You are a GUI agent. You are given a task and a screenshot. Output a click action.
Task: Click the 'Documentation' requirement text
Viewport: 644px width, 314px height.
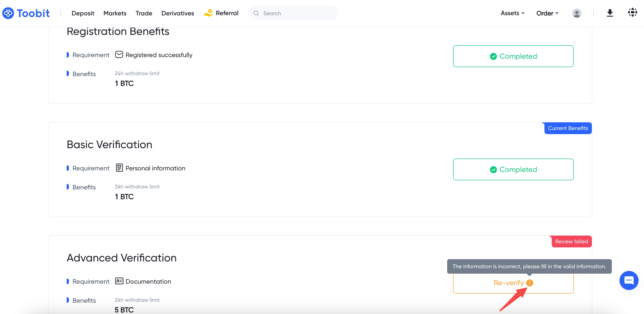click(148, 281)
